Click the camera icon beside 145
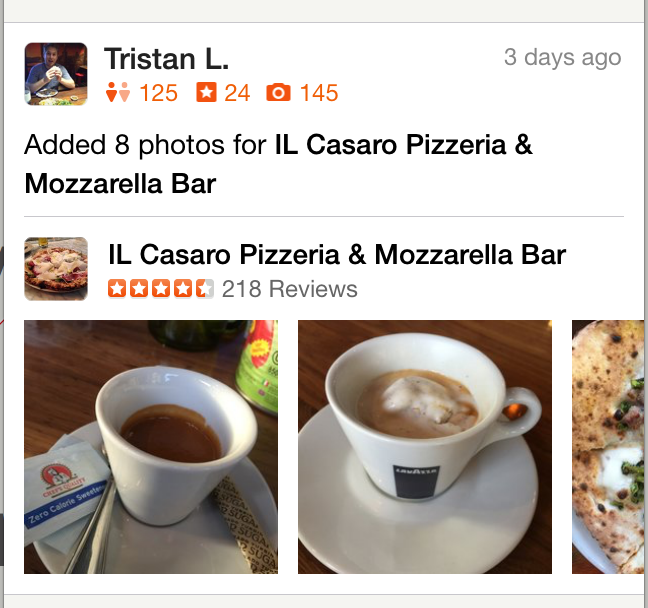 [279, 92]
